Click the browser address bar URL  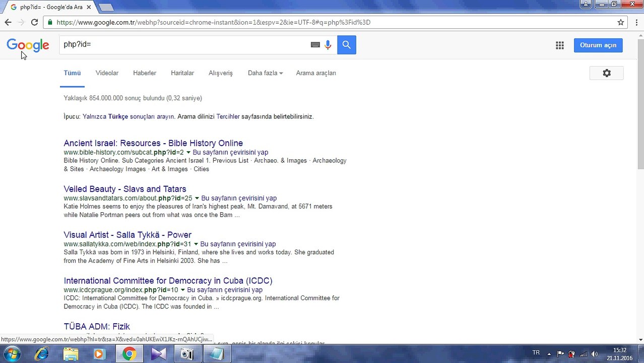tap(214, 22)
